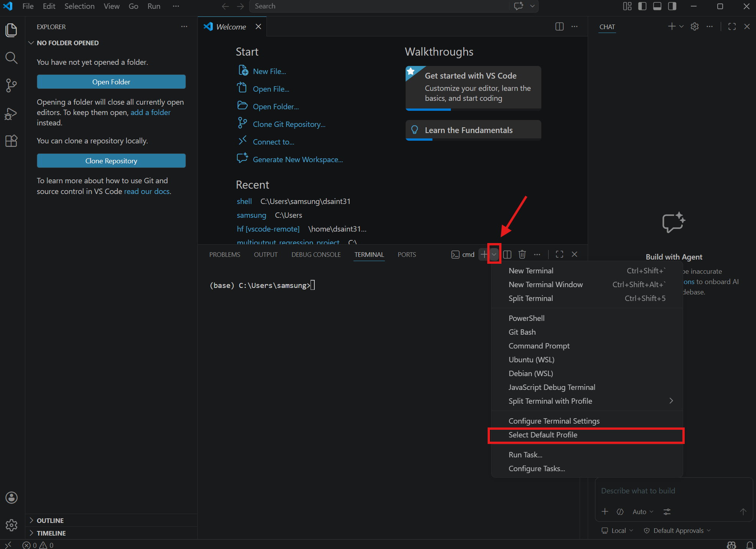Screen dimensions: 756x549
Task: Click the errors and warnings status indicator
Action: pos(38,545)
